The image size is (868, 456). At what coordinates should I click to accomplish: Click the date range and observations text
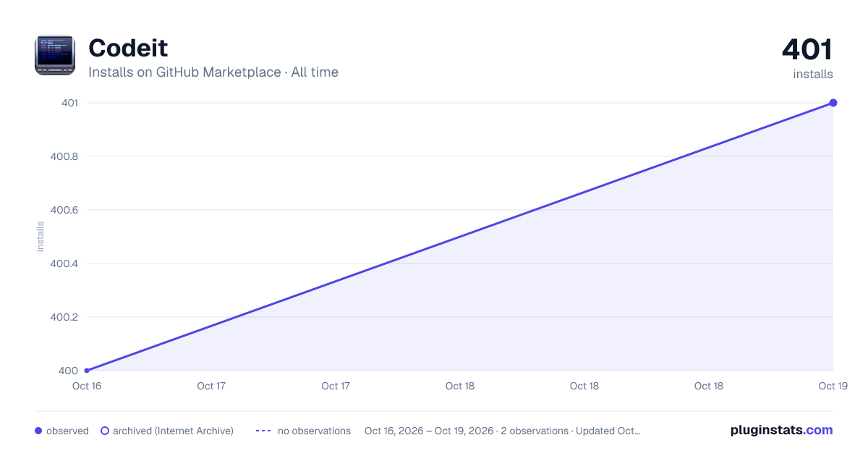(503, 431)
